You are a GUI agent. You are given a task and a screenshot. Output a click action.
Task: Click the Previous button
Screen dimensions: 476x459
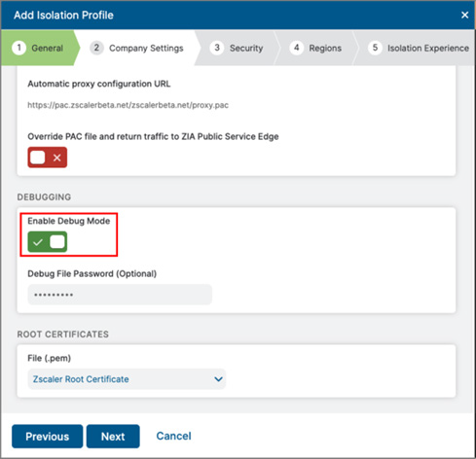tap(48, 437)
